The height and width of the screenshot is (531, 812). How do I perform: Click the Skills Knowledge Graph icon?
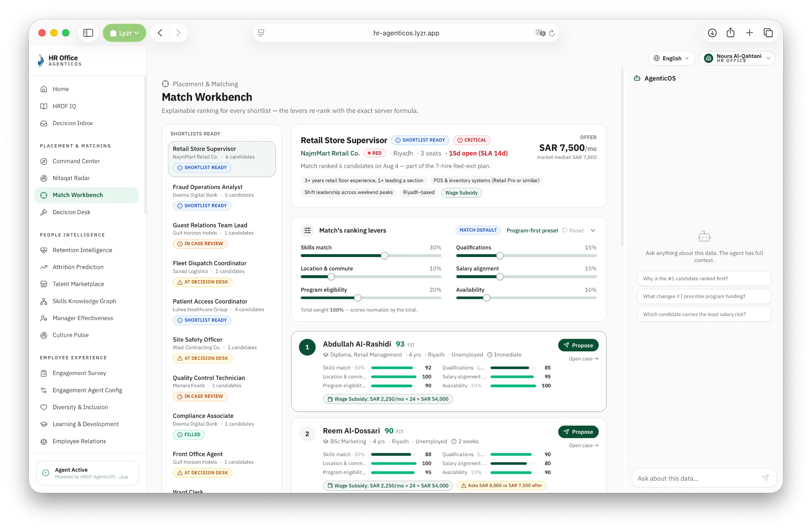[44, 301]
